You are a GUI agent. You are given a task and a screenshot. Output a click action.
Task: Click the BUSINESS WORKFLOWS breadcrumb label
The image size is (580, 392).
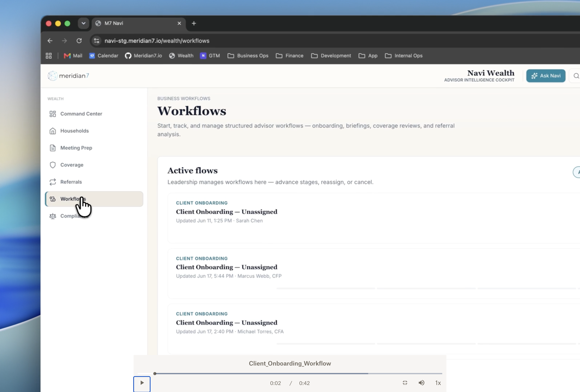point(184,99)
